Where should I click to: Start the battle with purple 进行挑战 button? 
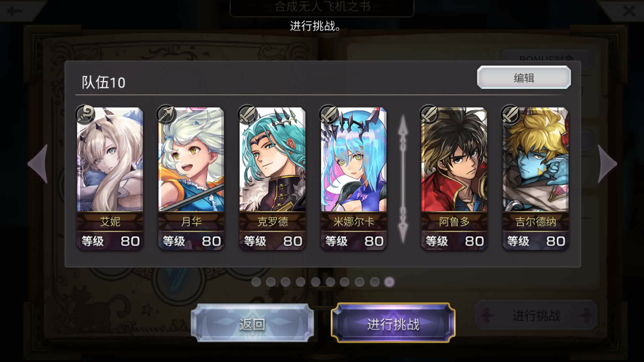393,323
